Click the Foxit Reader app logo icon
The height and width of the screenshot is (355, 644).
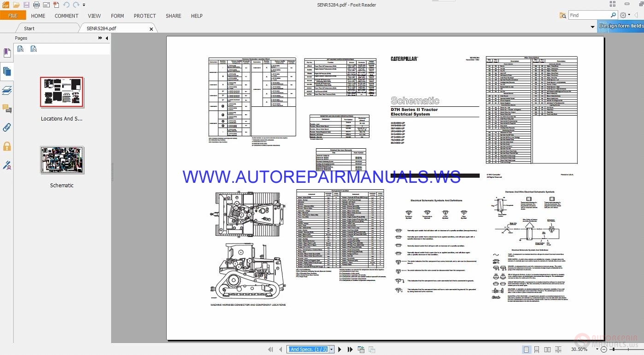6,5
